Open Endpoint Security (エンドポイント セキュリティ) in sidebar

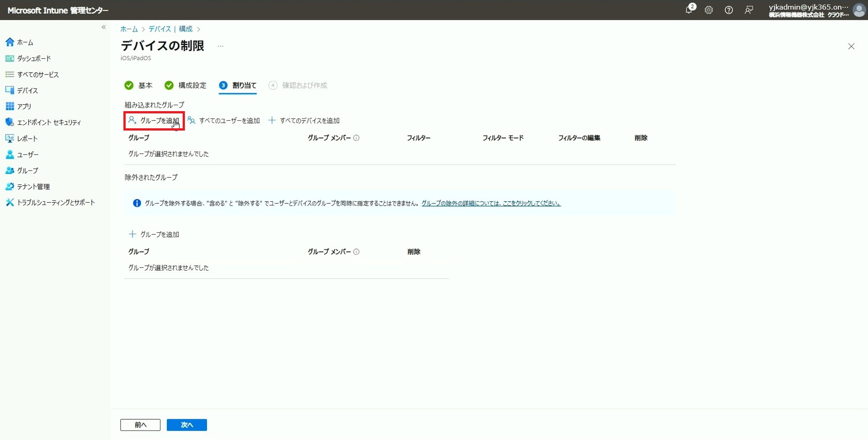tap(49, 122)
